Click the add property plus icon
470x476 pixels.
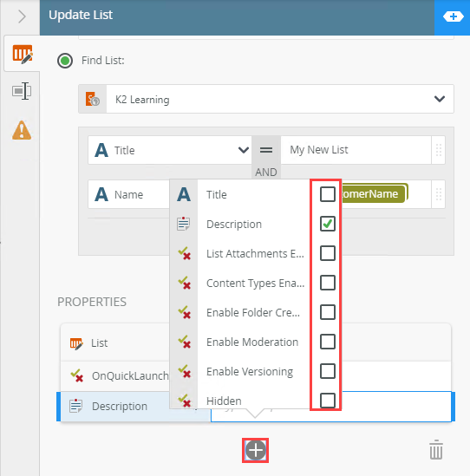click(255, 450)
